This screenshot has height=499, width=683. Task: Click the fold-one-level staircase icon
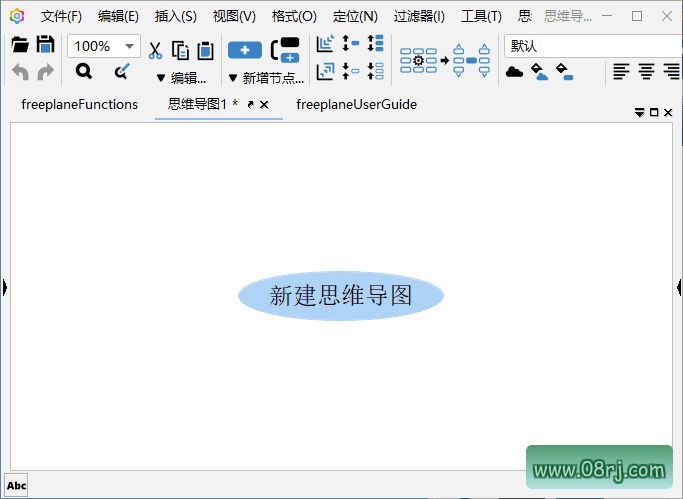[325, 71]
